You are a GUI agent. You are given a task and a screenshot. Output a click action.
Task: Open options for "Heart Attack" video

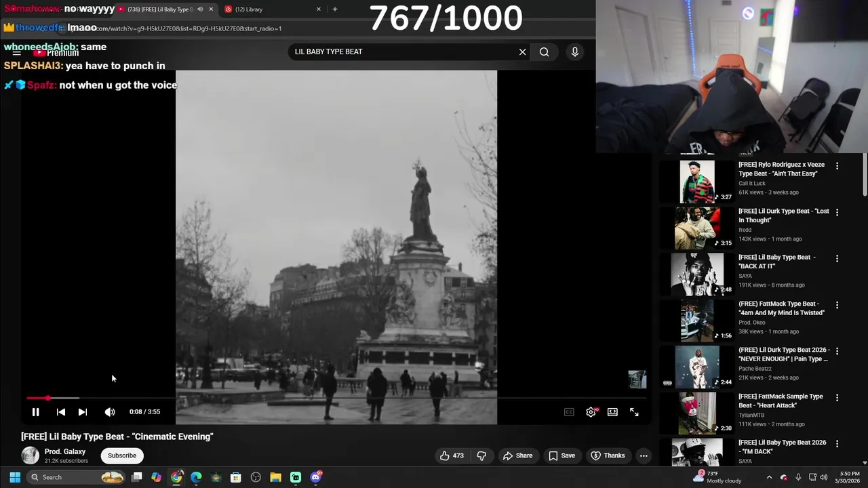837,397
